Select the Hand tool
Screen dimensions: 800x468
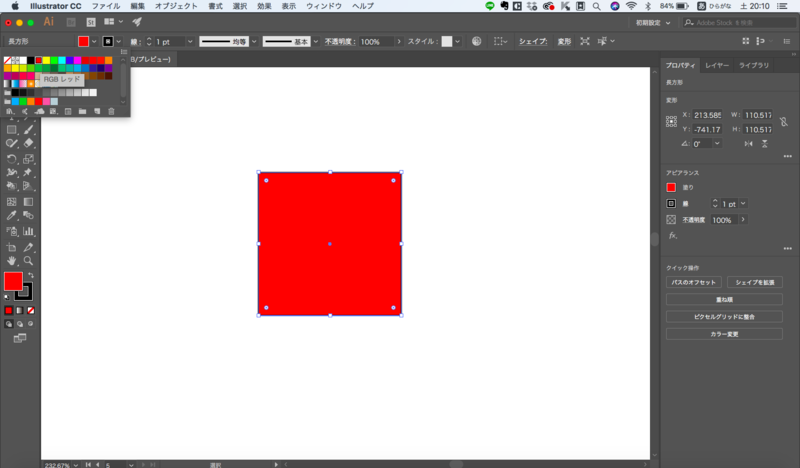pos(11,261)
